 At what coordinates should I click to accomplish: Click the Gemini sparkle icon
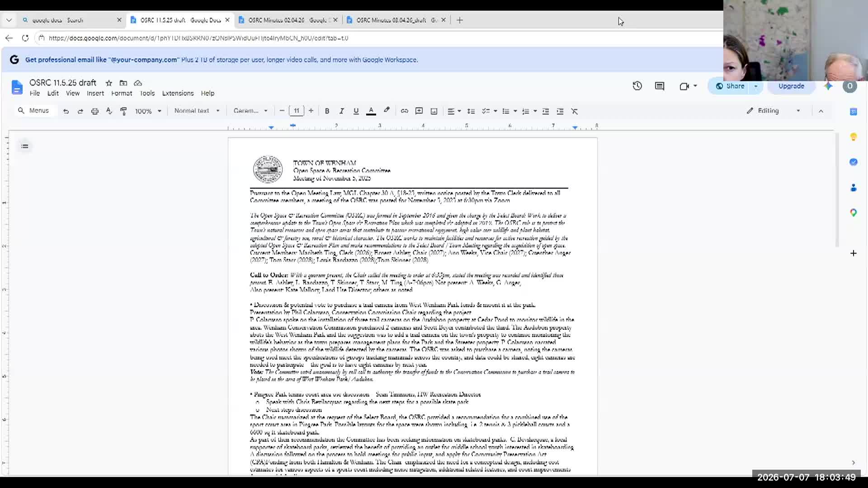[828, 86]
